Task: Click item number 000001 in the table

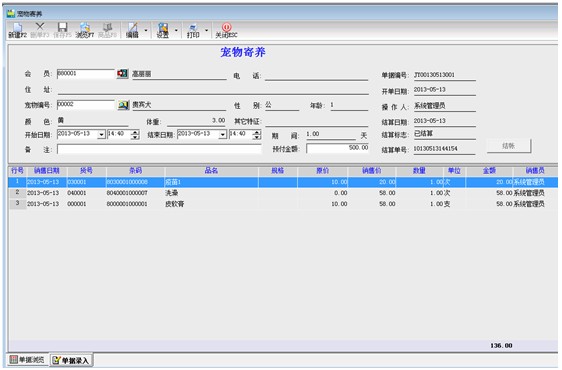Action: (77, 204)
